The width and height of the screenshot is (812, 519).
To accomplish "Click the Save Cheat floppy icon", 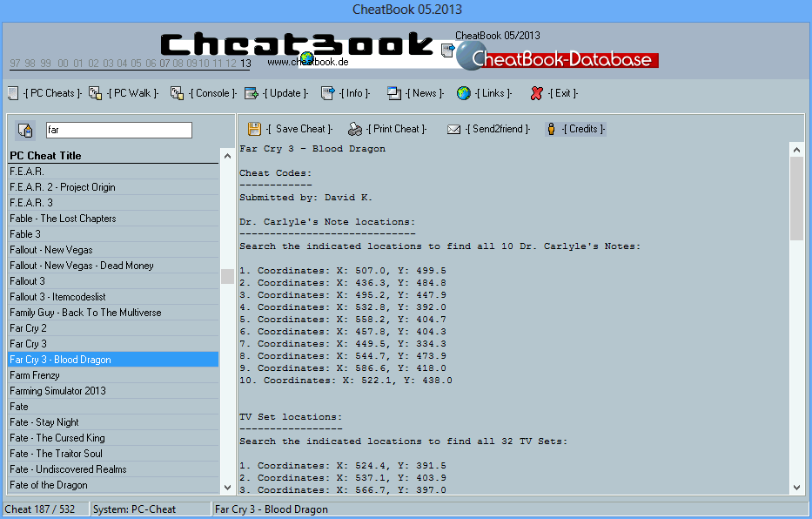I will tap(254, 129).
